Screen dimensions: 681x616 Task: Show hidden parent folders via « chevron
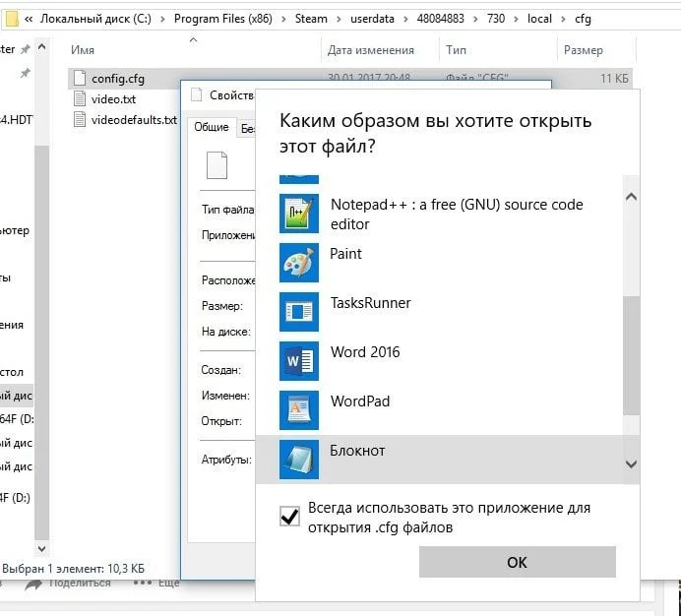[29, 19]
